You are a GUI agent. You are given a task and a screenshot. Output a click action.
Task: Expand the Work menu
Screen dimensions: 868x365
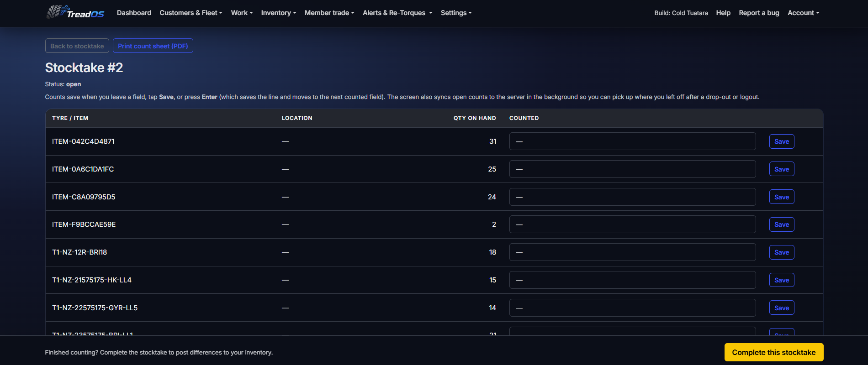[x=242, y=13]
